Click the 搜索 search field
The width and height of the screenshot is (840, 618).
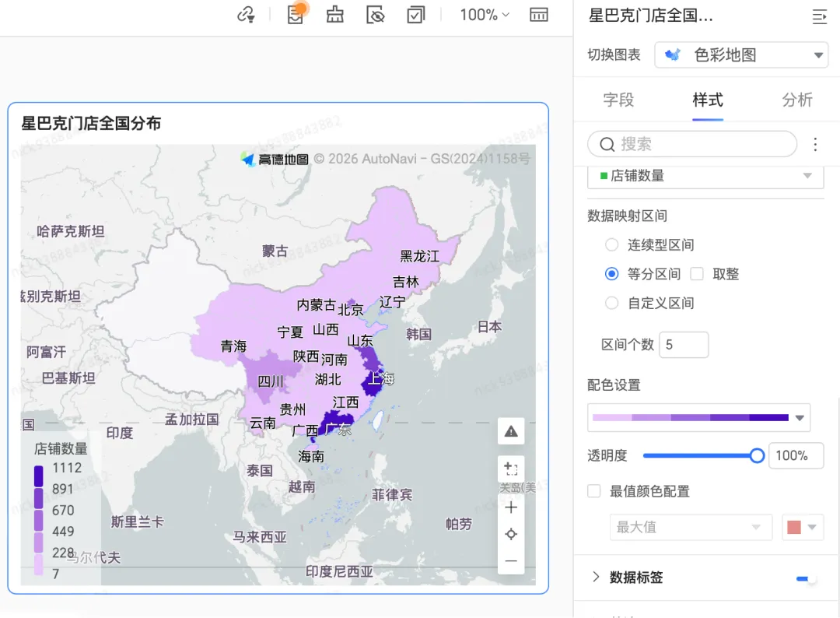pos(692,144)
